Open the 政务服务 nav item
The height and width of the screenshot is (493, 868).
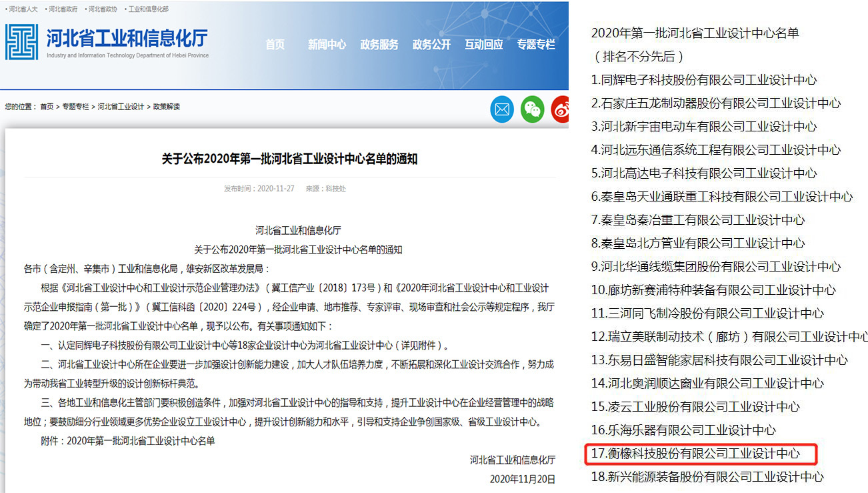(379, 45)
